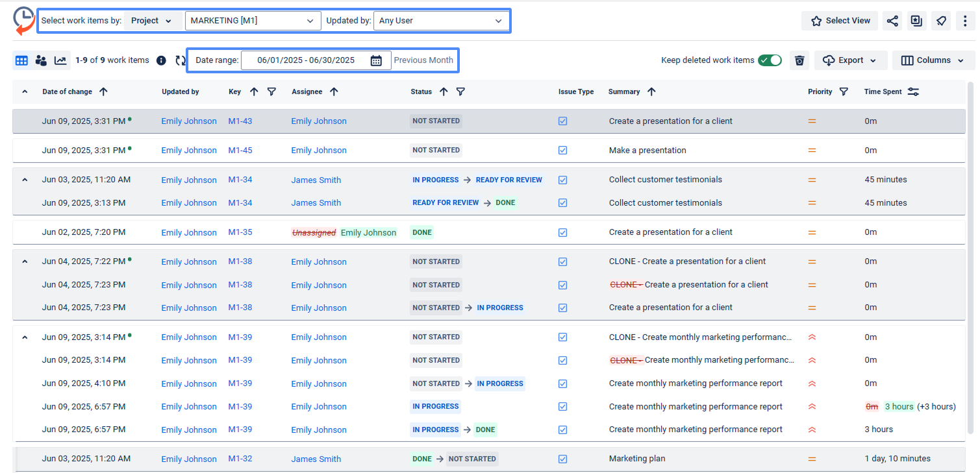Image resolution: width=980 pixels, height=473 pixels.
Task: Refresh the work items list
Action: coord(180,60)
